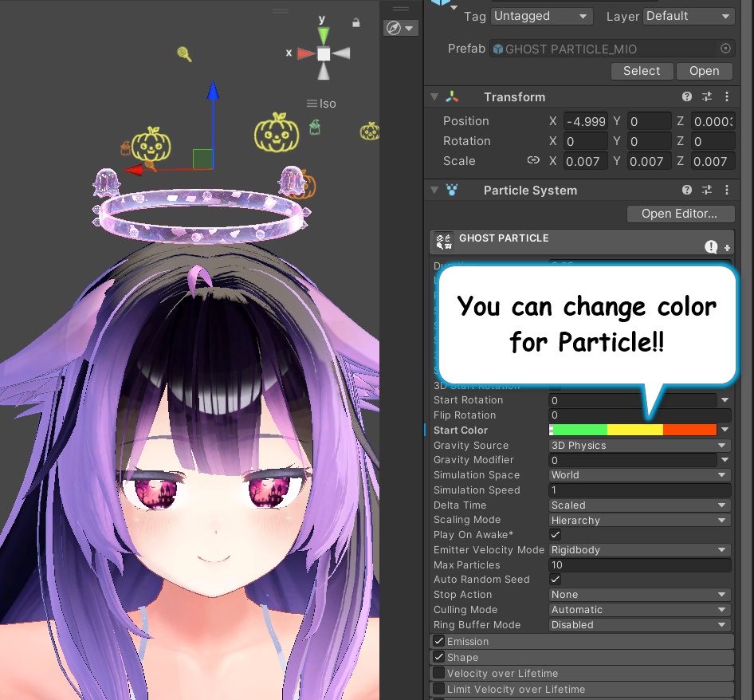
Task: Open the Particle System presets icon
Action: tap(707, 190)
